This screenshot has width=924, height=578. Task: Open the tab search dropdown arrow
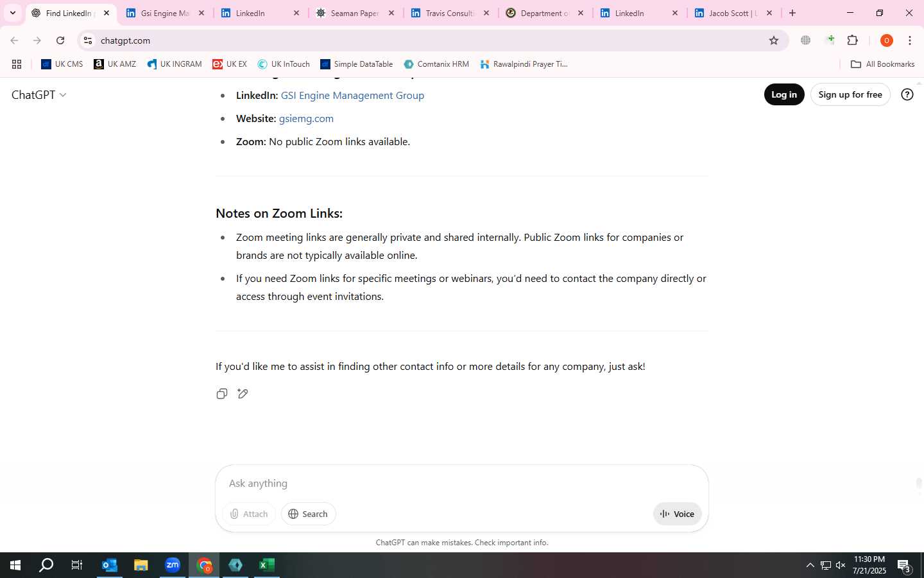pyautogui.click(x=12, y=13)
